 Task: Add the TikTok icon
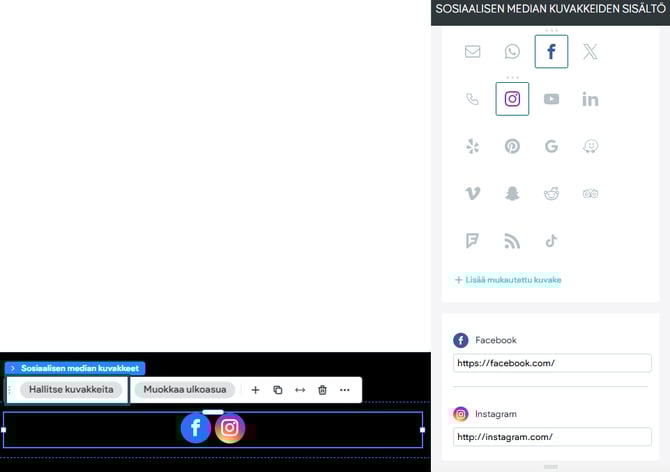pyautogui.click(x=551, y=241)
